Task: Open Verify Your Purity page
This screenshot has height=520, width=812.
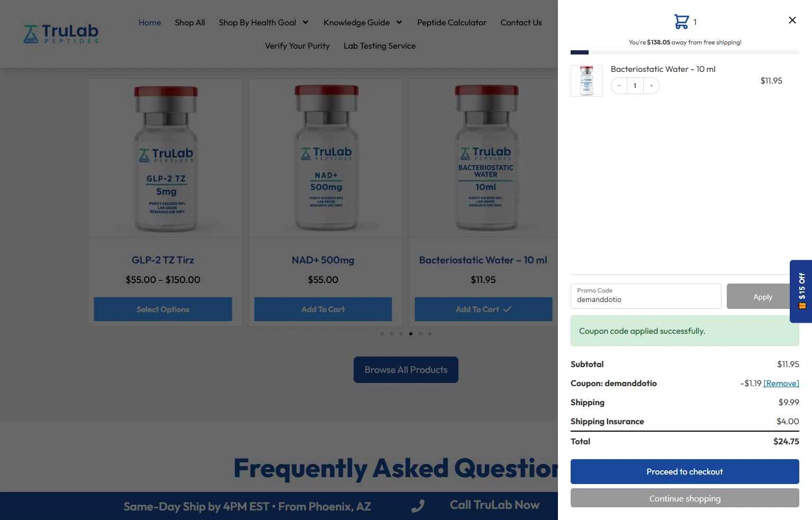Action: click(297, 46)
